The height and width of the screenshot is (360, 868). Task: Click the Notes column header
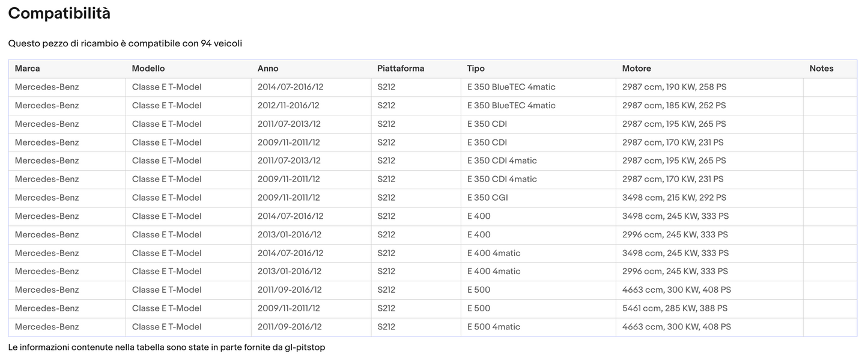821,69
